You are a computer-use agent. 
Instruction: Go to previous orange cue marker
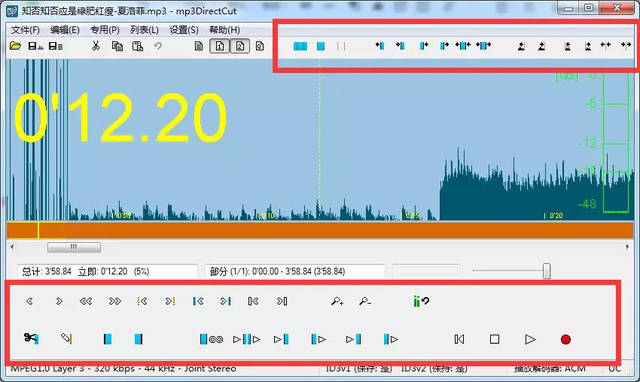[142, 301]
